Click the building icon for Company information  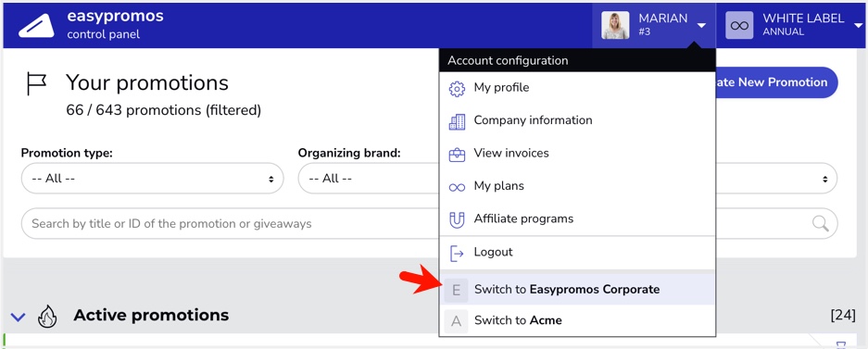pos(457,121)
